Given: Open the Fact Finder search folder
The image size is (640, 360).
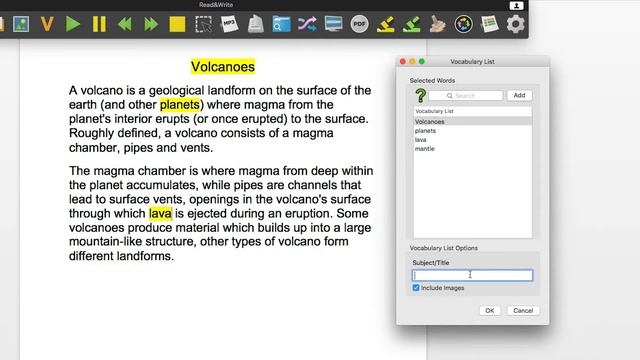Looking at the screenshot, I should (281, 24).
